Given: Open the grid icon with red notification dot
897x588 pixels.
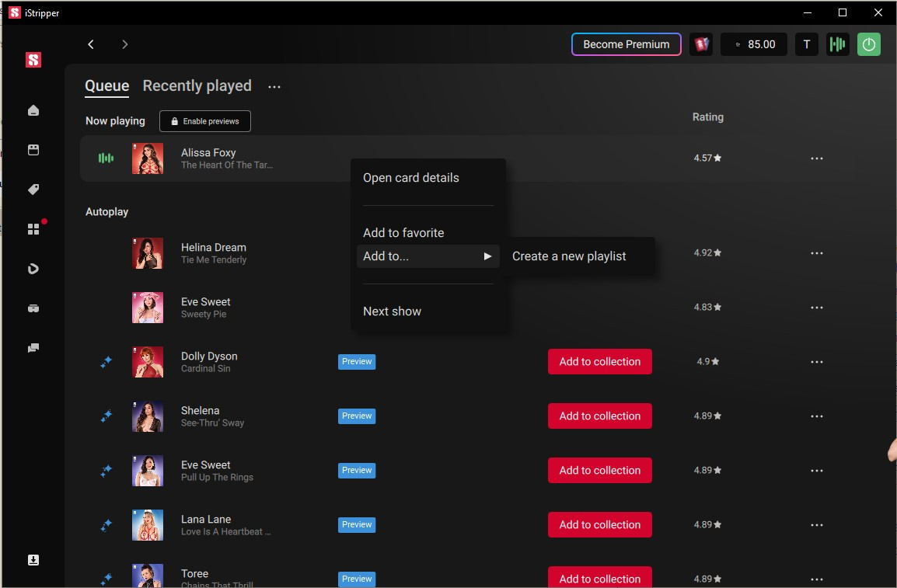Looking at the screenshot, I should coord(33,229).
